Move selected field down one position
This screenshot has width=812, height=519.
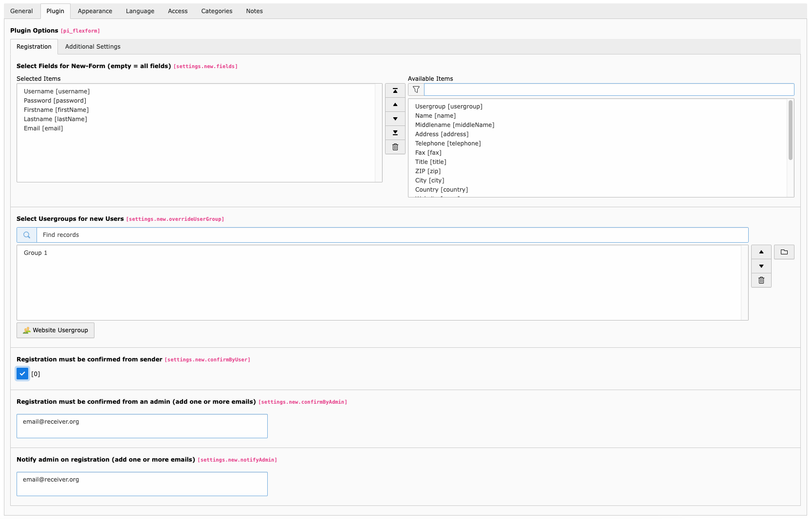pyautogui.click(x=395, y=119)
